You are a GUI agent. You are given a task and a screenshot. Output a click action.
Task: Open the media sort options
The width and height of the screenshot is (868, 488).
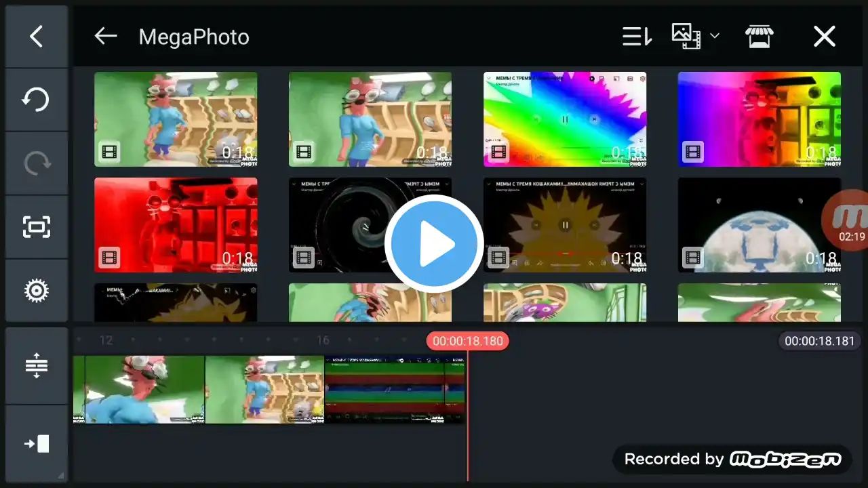(637, 37)
